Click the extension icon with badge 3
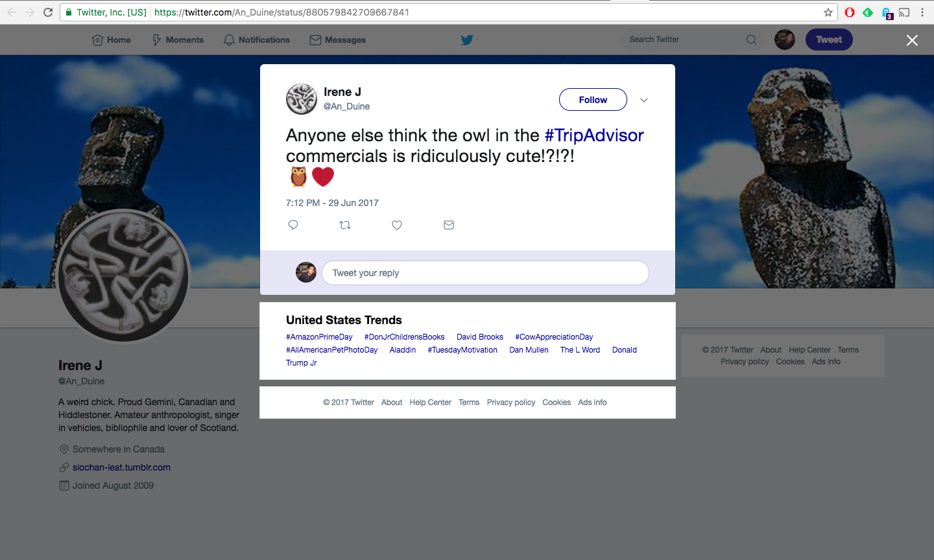This screenshot has width=934, height=560. tap(887, 13)
